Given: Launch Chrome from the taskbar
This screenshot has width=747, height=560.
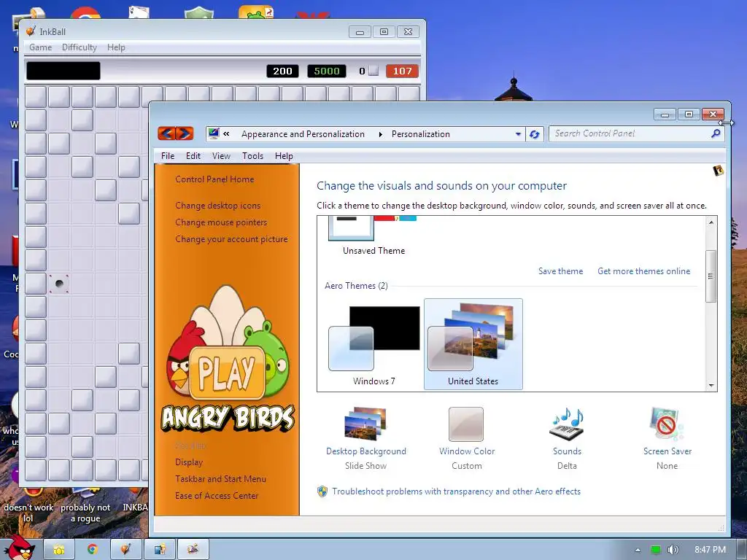Looking at the screenshot, I should point(93,550).
